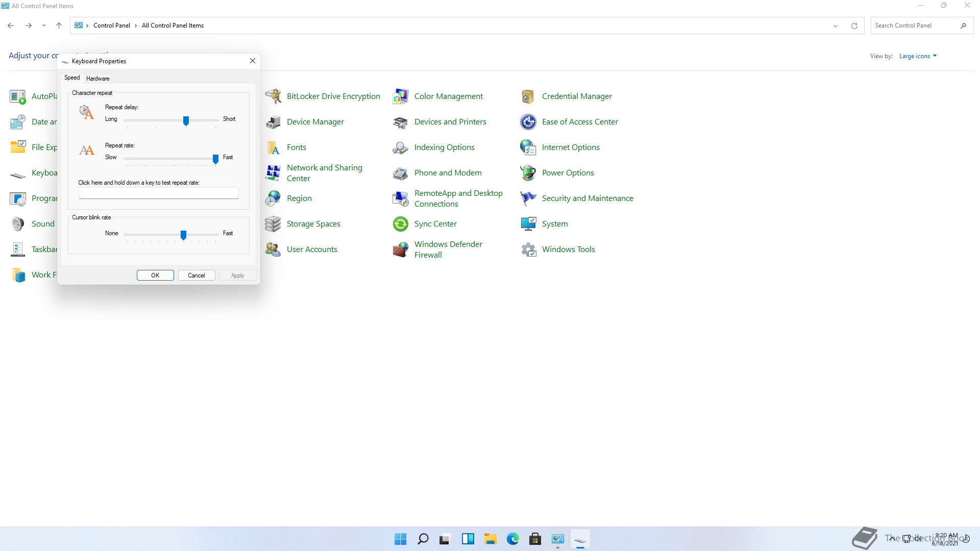This screenshot has height=551, width=980.
Task: Open the Windows Tools gear icon
Action: point(528,249)
